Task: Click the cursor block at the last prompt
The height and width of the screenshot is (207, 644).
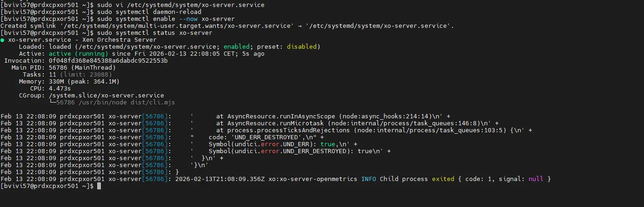Action: tap(99, 186)
